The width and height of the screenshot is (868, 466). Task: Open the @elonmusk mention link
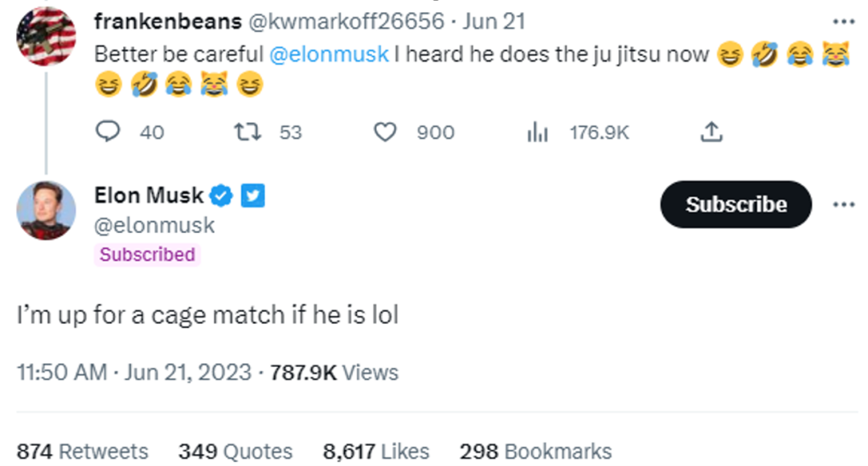click(329, 55)
